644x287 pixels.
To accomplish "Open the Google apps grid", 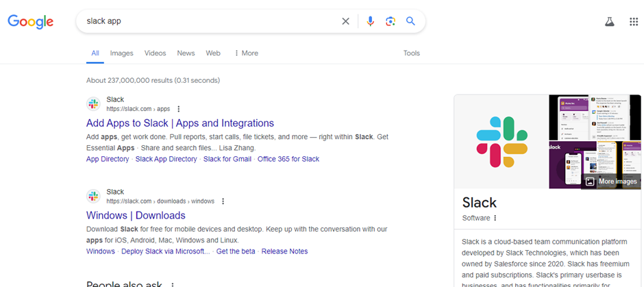I will click(634, 21).
